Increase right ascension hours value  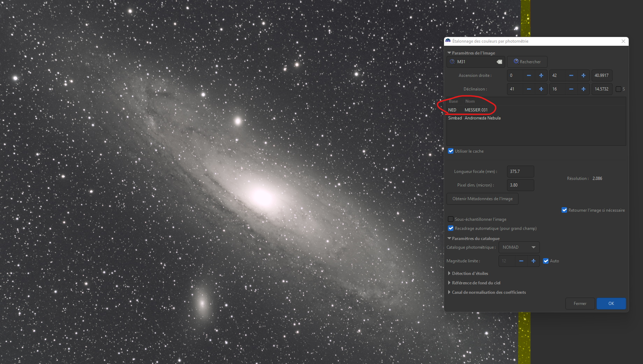coord(541,75)
